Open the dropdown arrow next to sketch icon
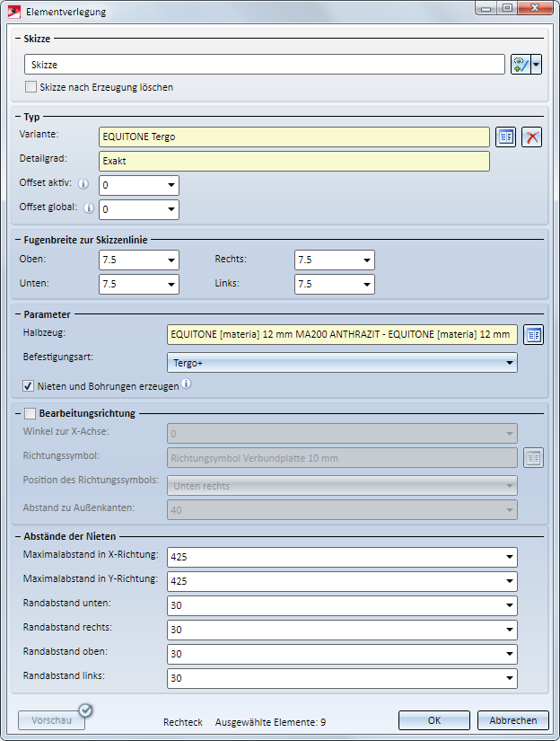Viewport: 560px width, 741px height. (536, 65)
